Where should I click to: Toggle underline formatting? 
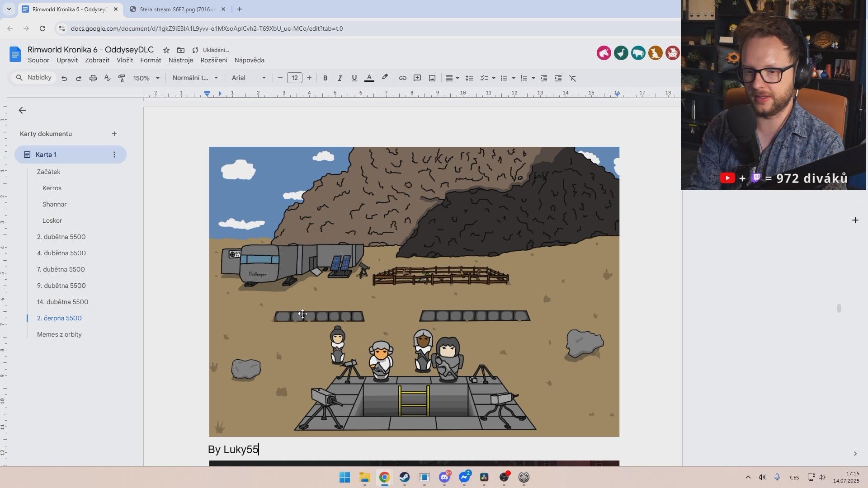click(354, 78)
